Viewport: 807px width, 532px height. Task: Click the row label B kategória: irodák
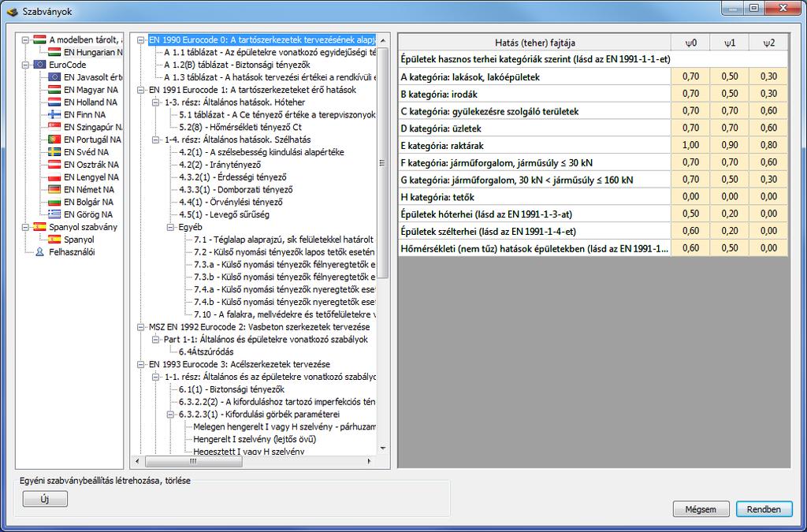coord(535,94)
